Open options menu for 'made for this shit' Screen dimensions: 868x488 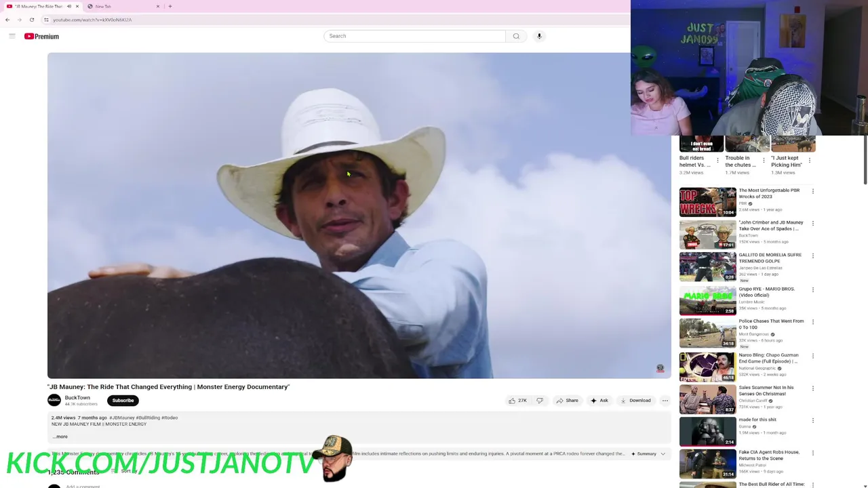(x=812, y=420)
